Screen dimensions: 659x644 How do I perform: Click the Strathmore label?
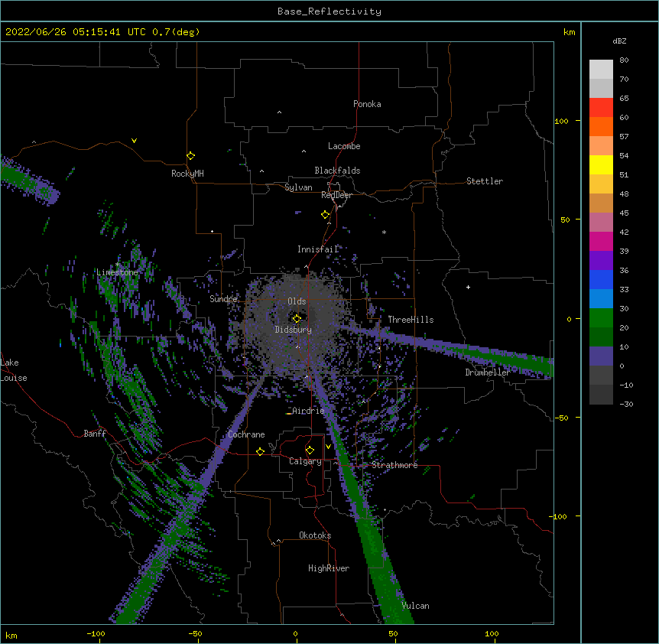pos(394,465)
